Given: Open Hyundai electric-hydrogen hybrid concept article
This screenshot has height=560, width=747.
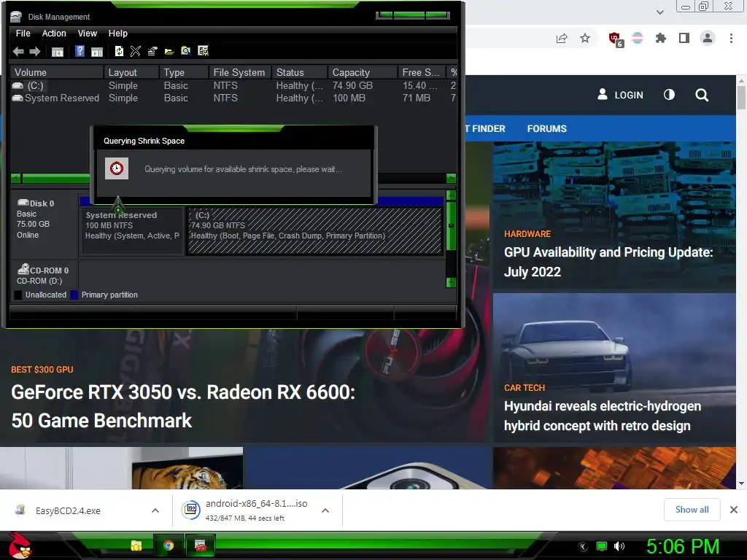Looking at the screenshot, I should pos(602,416).
